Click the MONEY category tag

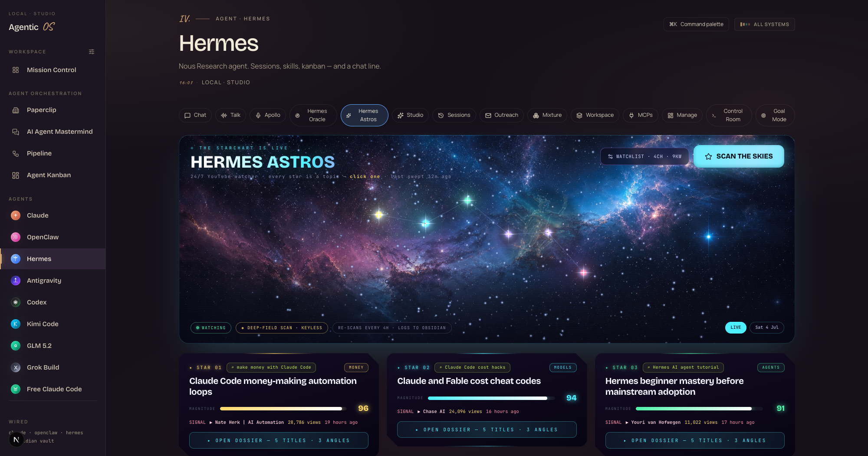point(356,367)
